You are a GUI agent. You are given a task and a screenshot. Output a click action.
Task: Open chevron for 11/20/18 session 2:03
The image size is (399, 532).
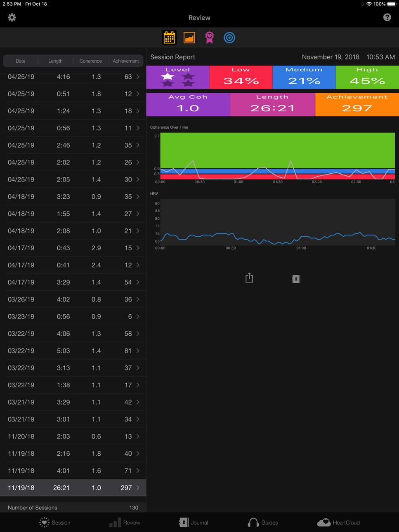pos(138,436)
